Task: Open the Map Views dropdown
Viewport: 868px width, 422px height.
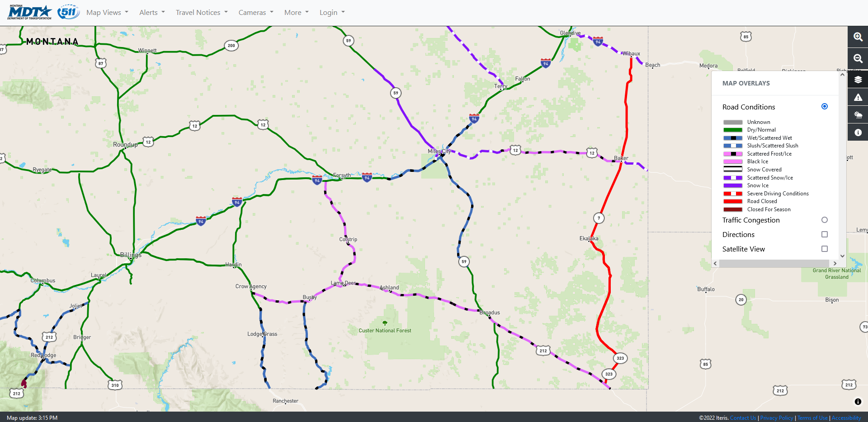Action: coord(107,13)
